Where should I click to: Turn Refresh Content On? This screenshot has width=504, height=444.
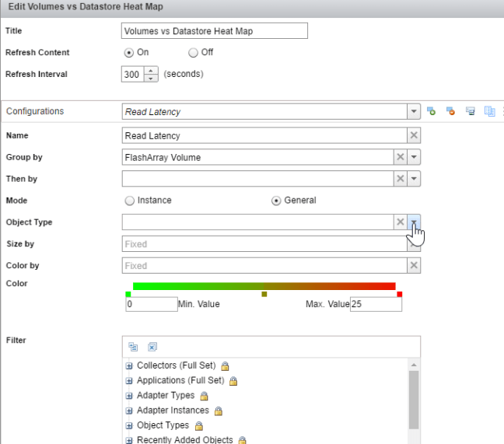pos(128,53)
